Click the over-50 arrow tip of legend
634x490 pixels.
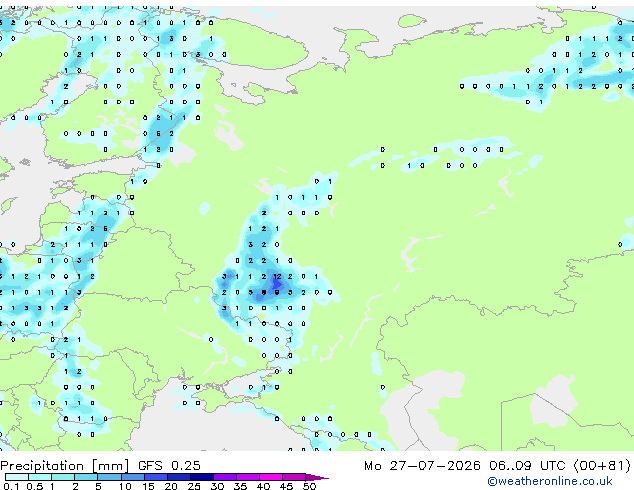[317, 478]
